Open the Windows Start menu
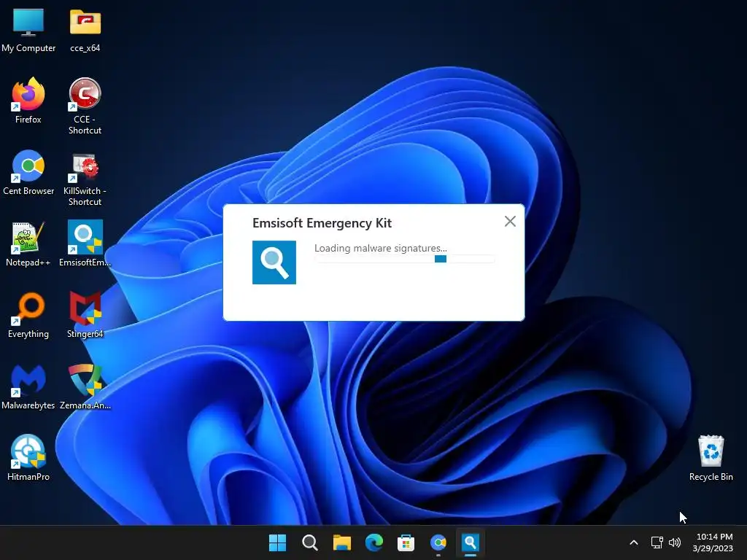The image size is (747, 560). point(277,542)
